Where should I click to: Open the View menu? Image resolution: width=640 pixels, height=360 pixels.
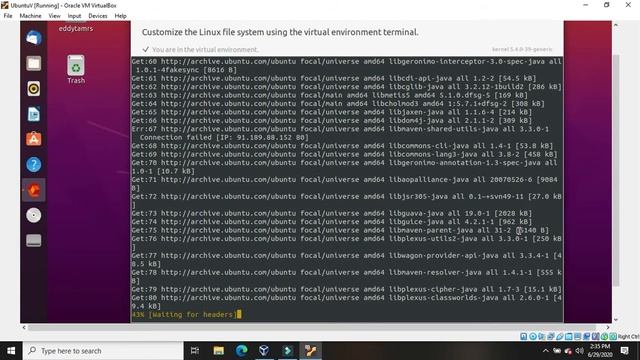point(54,16)
